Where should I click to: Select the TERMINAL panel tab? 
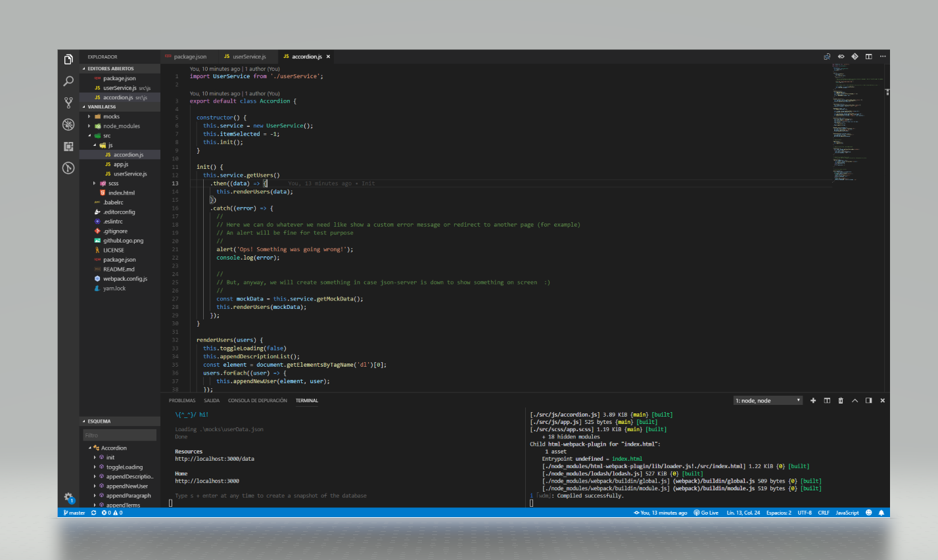pos(307,400)
